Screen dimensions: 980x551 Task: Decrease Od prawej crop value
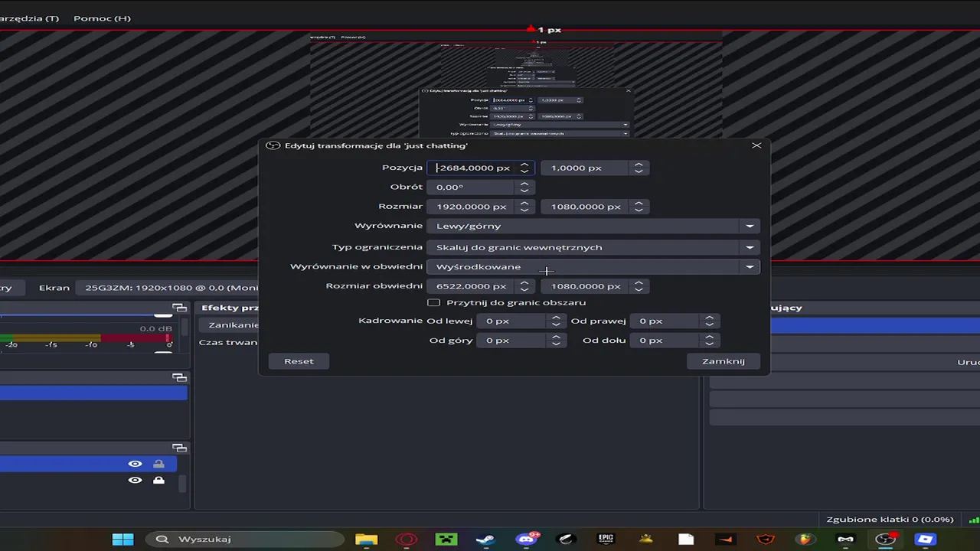(x=710, y=324)
